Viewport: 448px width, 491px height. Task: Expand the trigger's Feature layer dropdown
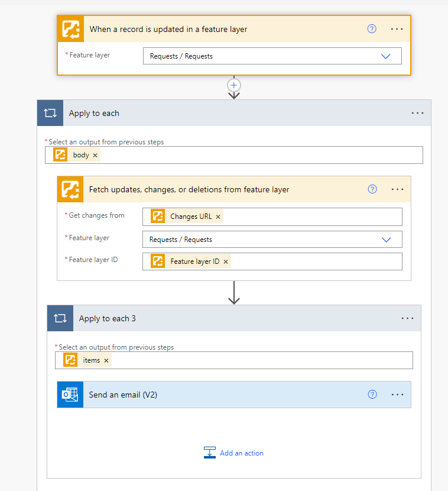pyautogui.click(x=386, y=56)
